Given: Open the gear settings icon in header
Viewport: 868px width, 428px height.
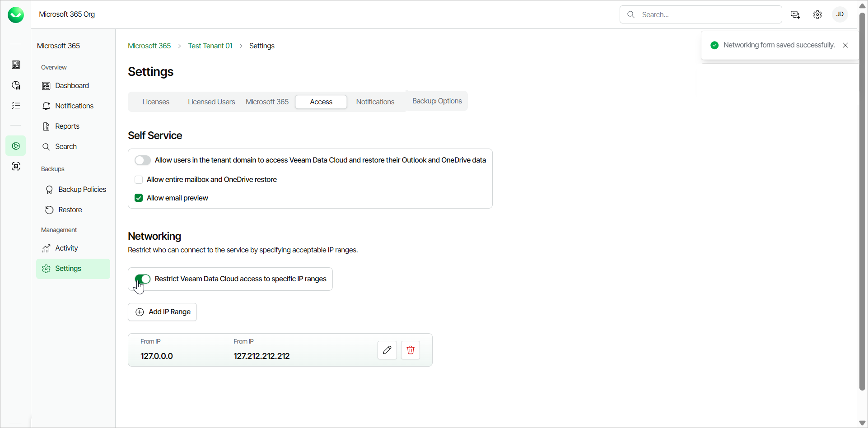Looking at the screenshot, I should [817, 14].
